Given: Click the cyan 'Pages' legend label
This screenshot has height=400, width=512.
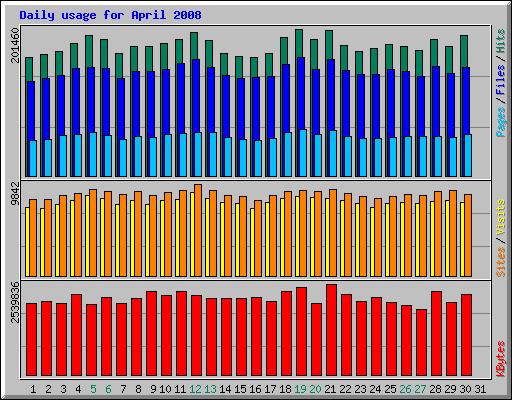Looking at the screenshot, I should pyautogui.click(x=500, y=122).
